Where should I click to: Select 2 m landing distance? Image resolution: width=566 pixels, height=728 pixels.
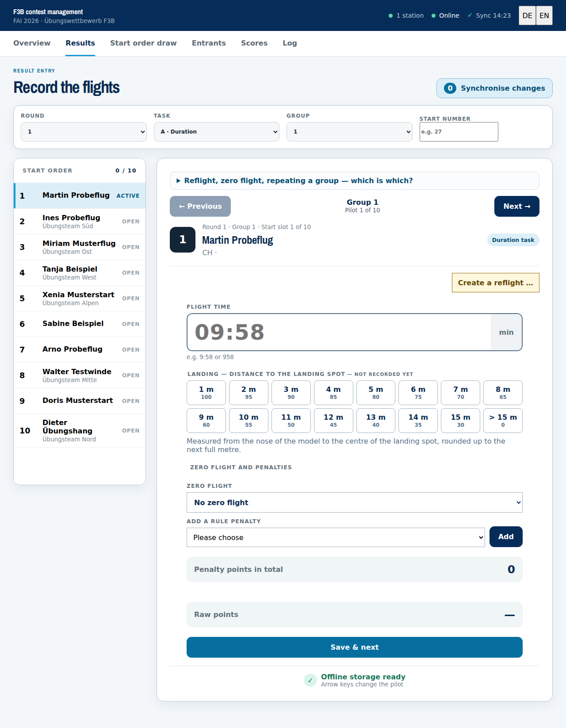click(249, 393)
